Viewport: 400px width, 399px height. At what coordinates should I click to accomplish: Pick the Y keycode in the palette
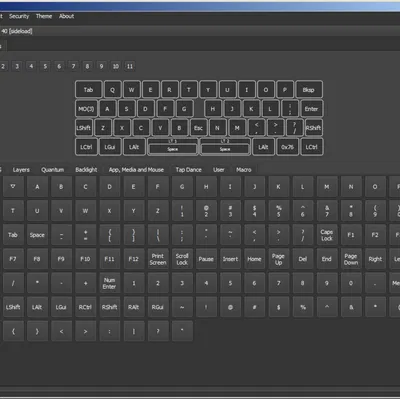tap(133, 211)
